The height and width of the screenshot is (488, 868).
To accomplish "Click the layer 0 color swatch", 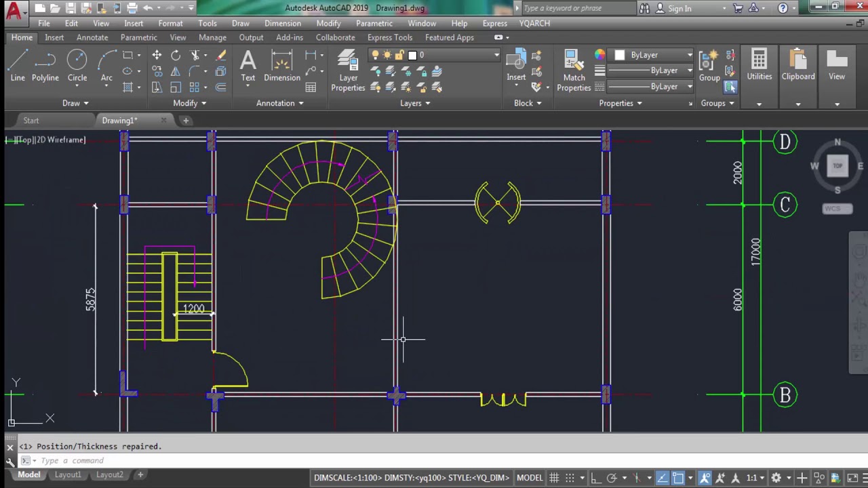I will pyautogui.click(x=412, y=55).
